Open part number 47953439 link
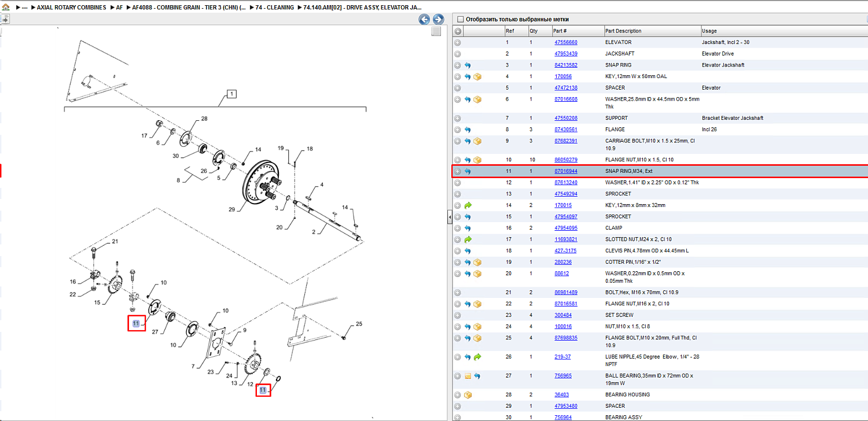868x421 pixels. tap(565, 54)
